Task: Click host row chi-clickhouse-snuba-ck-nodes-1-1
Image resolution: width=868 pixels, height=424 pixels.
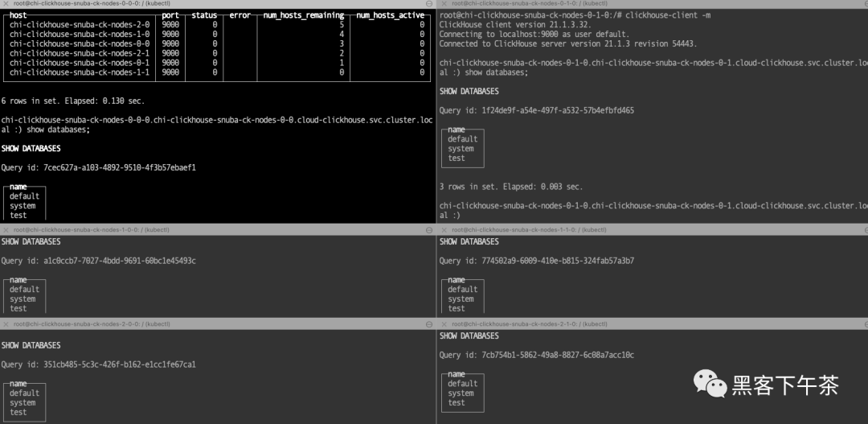Action: (79, 72)
